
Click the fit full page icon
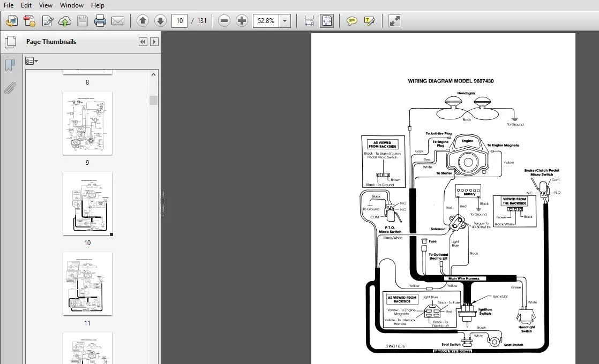tap(327, 20)
